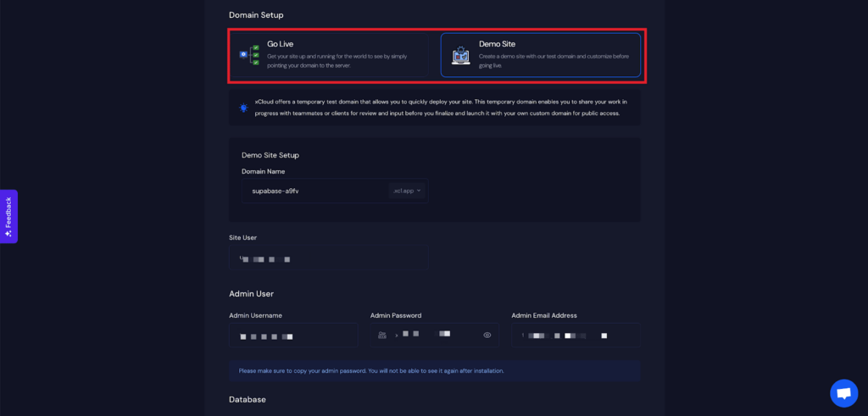
Task: Click the Go Live server checklist icon
Action: (x=249, y=55)
